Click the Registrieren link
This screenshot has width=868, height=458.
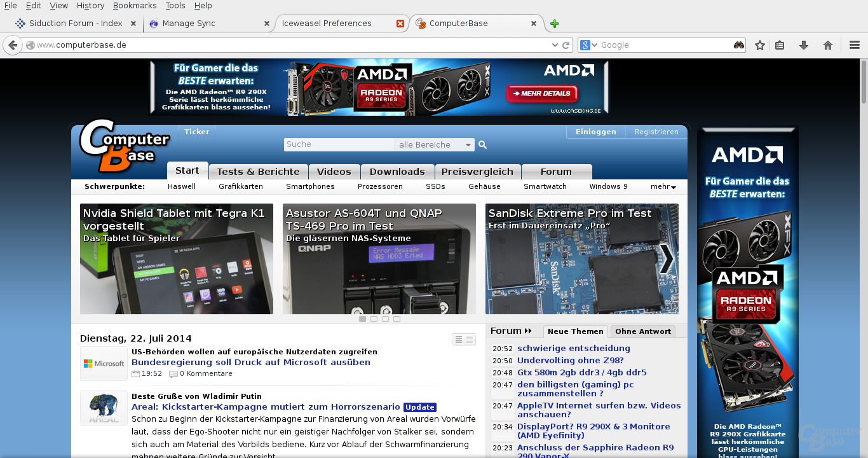click(656, 132)
